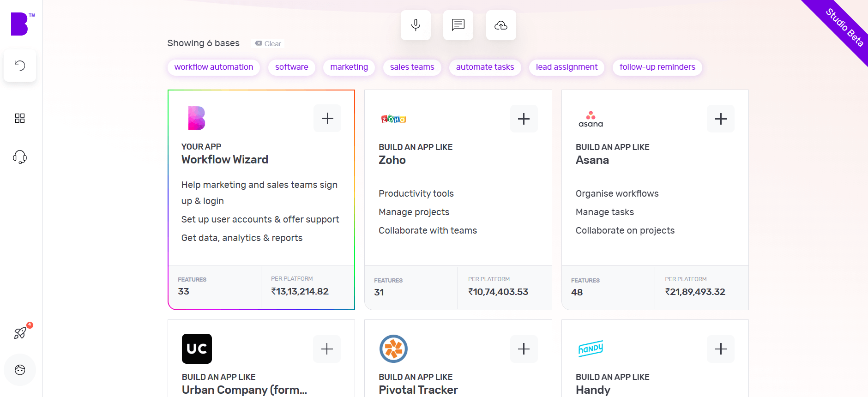Click 'Get data, analytics & reports' line

click(242, 238)
